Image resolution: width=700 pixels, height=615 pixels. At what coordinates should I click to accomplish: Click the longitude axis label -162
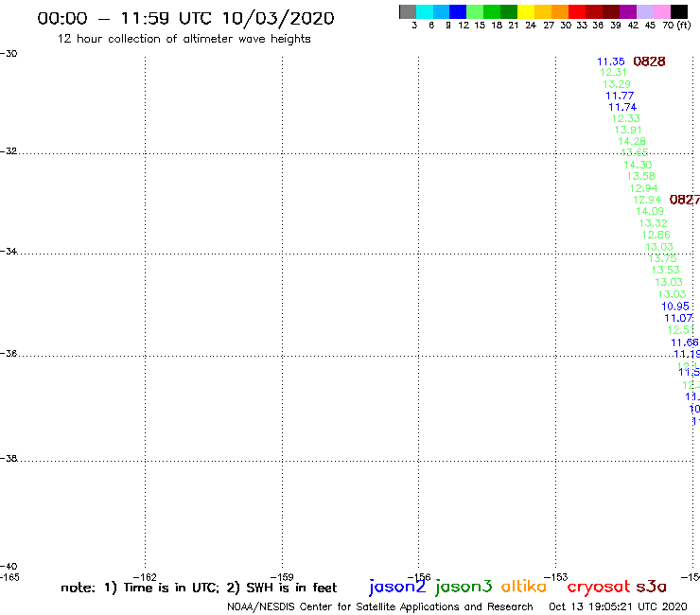[x=145, y=577]
